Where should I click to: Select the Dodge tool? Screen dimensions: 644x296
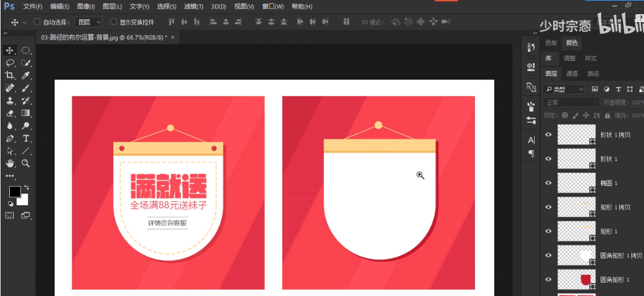click(x=26, y=126)
